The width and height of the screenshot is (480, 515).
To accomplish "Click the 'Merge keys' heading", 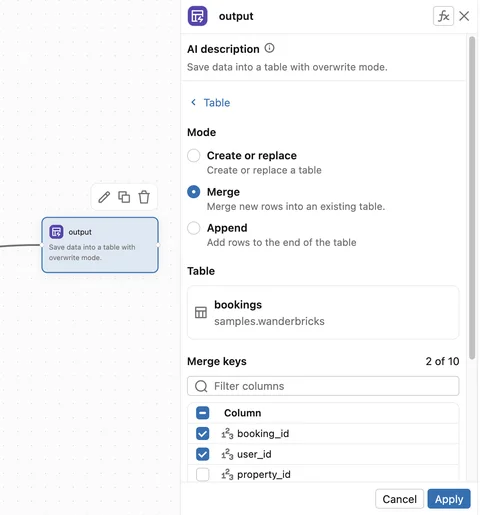I will pos(217,361).
